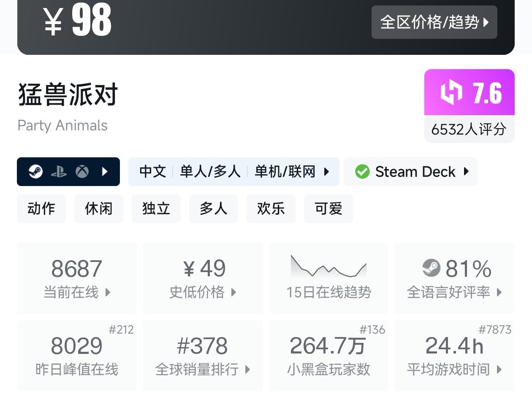Open the 15日在线趋势 trend chart

point(328,278)
